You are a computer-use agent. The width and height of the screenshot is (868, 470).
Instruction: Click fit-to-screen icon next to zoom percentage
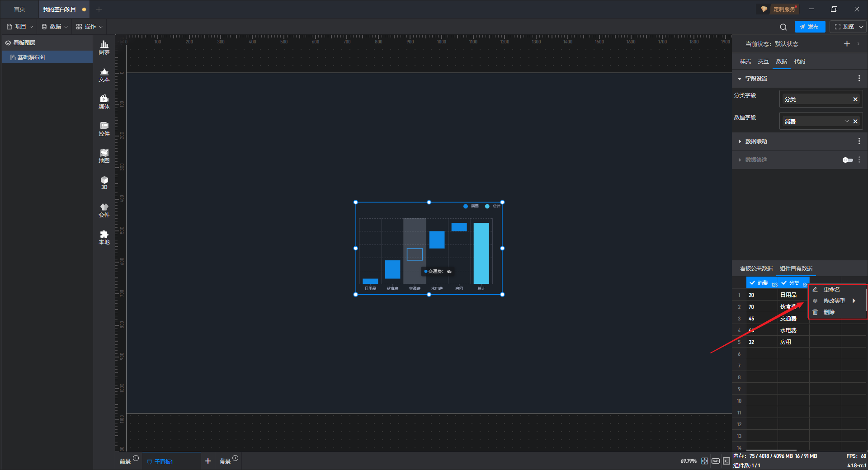(x=705, y=461)
